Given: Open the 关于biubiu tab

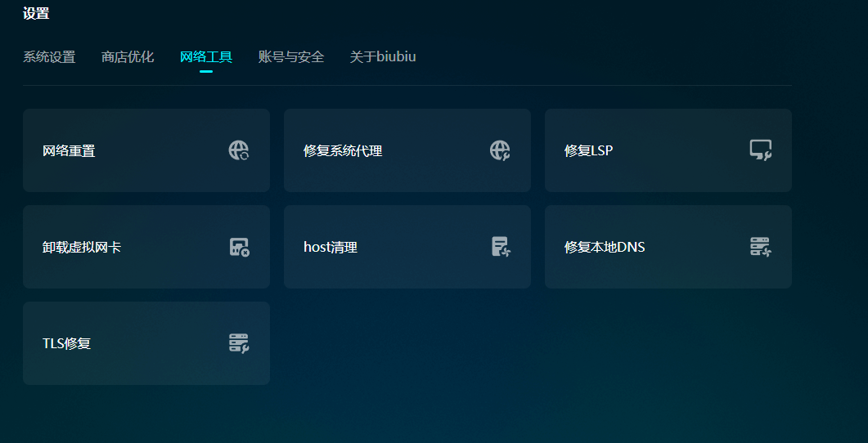Looking at the screenshot, I should [383, 57].
